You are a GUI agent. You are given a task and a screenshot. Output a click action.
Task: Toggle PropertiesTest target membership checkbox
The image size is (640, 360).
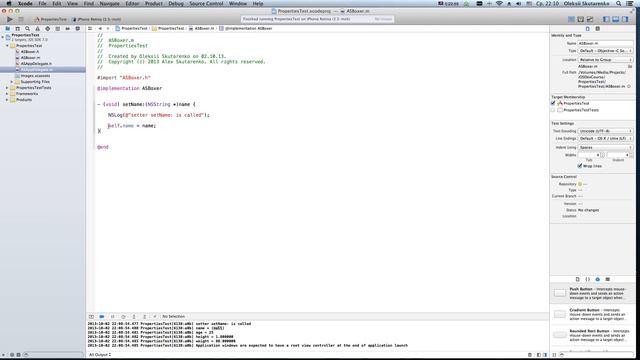pyautogui.click(x=553, y=103)
